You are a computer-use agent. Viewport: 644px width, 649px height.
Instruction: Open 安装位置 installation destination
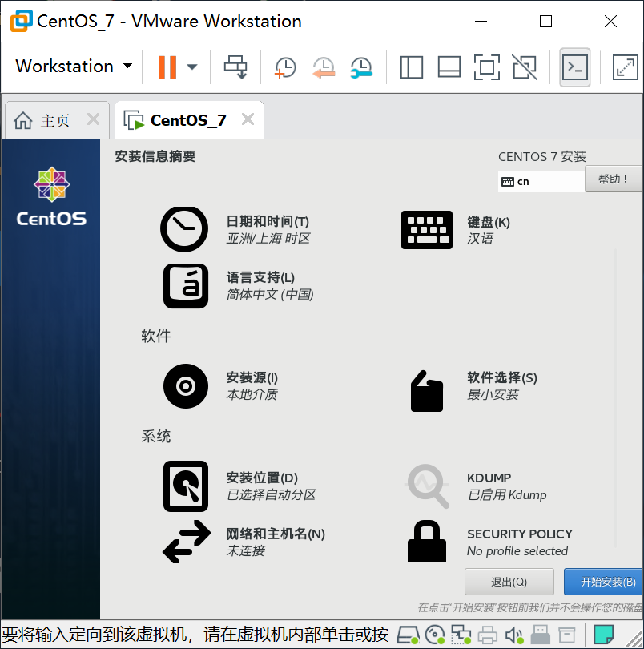tap(239, 486)
